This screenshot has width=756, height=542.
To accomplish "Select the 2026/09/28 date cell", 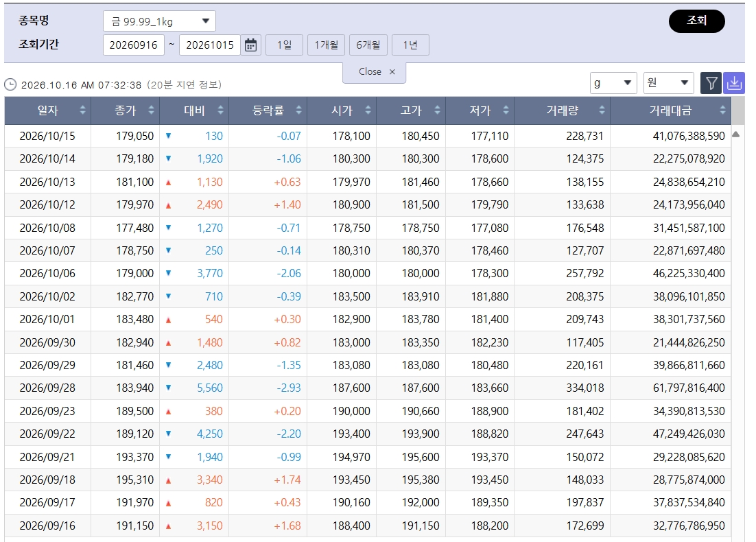I will [47, 388].
